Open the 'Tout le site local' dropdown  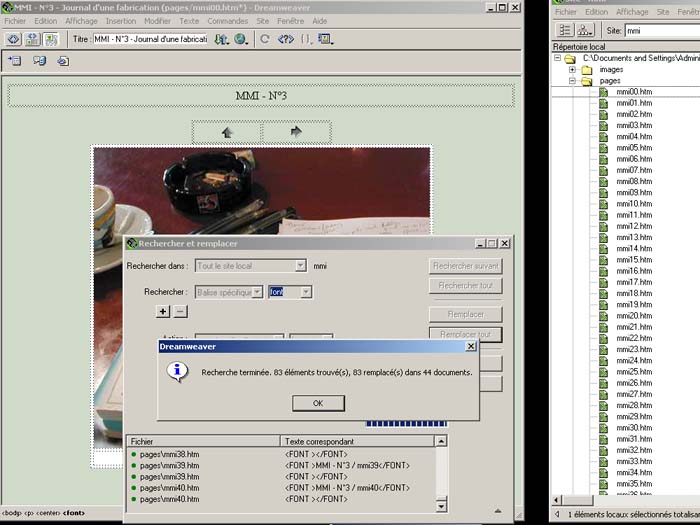click(301, 266)
